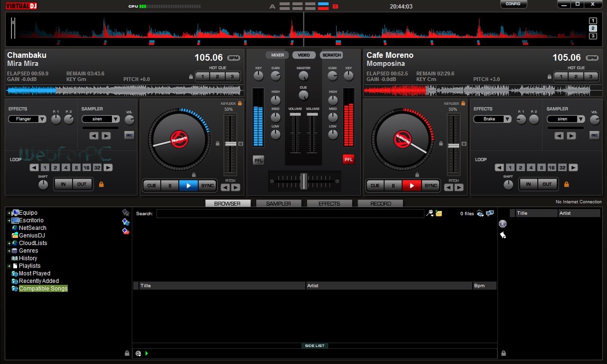Disable the red PFL on Cafe Moreno channel

pos(349,160)
